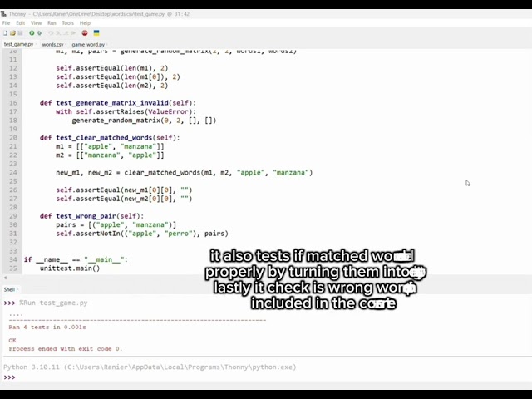Open the View menu
The height and width of the screenshot is (399, 532).
[36, 23]
